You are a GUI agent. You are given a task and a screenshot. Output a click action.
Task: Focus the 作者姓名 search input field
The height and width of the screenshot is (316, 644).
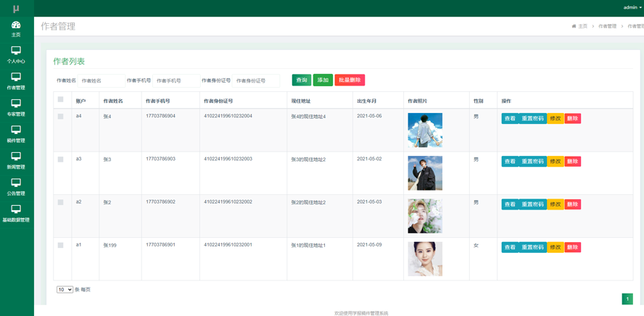[x=102, y=81]
